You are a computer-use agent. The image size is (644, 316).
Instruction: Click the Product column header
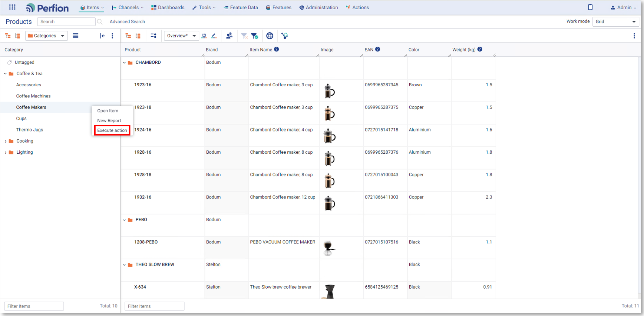point(133,50)
